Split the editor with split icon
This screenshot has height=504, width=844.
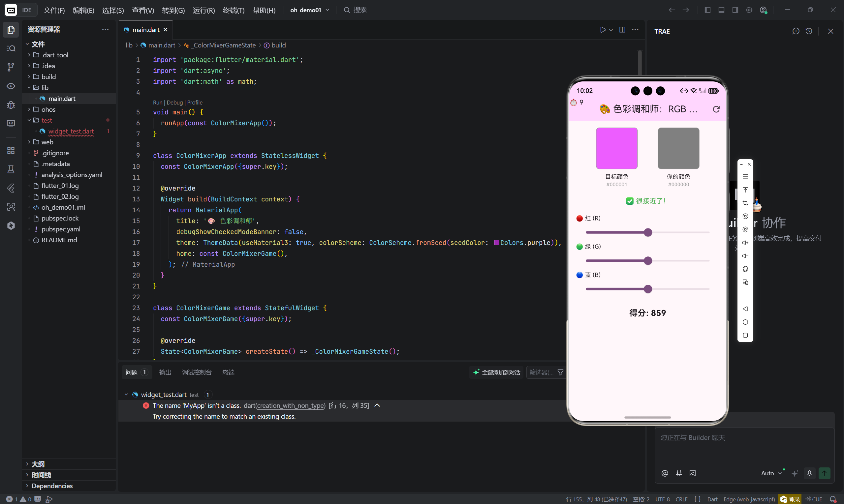point(622,30)
